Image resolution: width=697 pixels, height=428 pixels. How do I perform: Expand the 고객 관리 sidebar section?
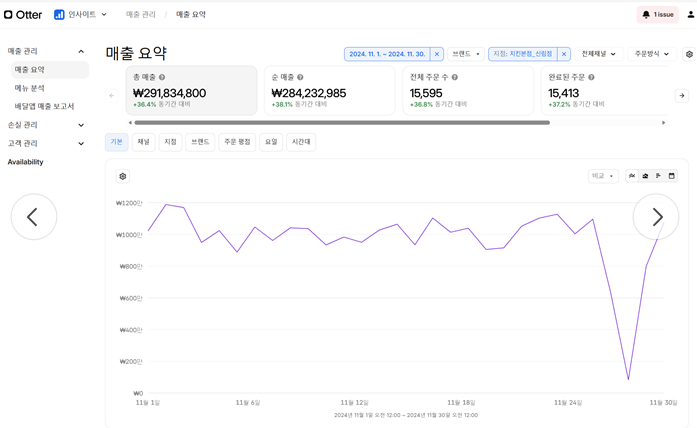[81, 144]
